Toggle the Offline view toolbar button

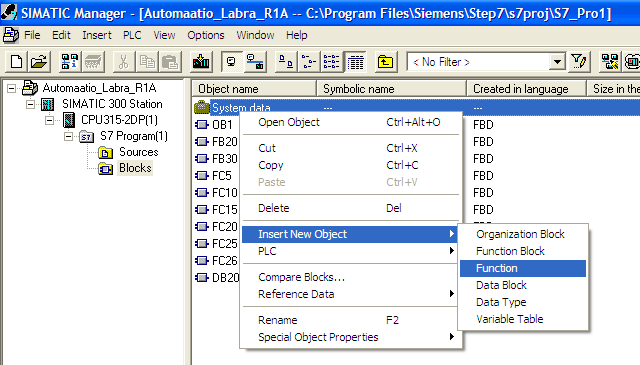(255, 62)
